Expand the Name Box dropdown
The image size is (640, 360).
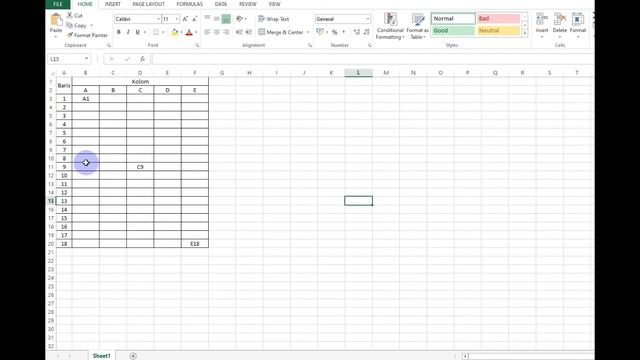pyautogui.click(x=86, y=59)
